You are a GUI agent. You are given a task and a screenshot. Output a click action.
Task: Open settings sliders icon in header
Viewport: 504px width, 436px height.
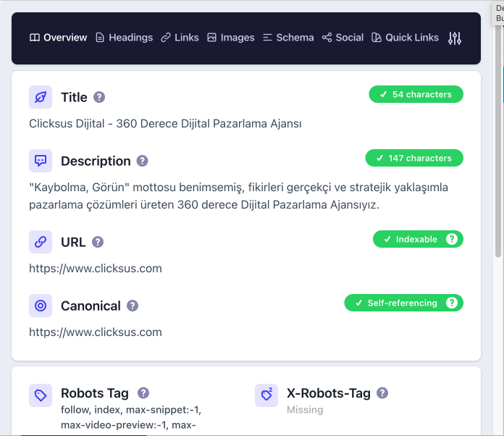[455, 38]
